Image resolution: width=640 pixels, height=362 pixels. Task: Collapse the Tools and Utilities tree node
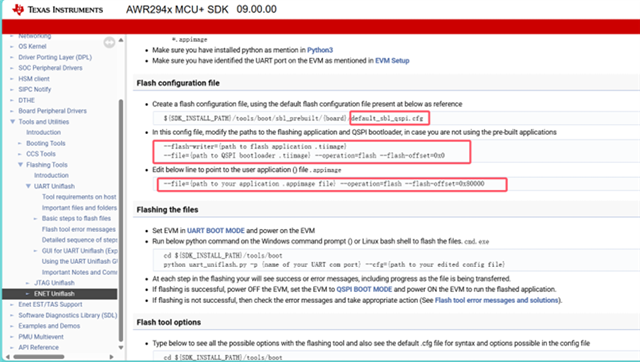(13, 122)
